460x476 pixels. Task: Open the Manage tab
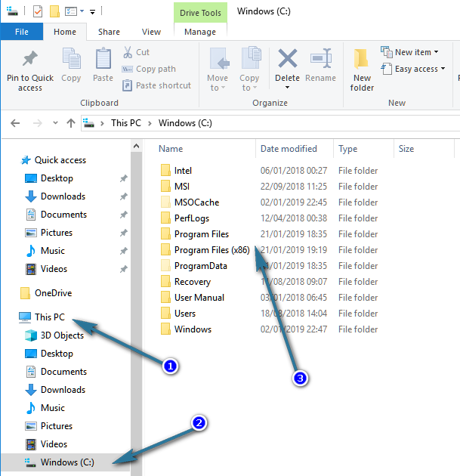tap(200, 32)
